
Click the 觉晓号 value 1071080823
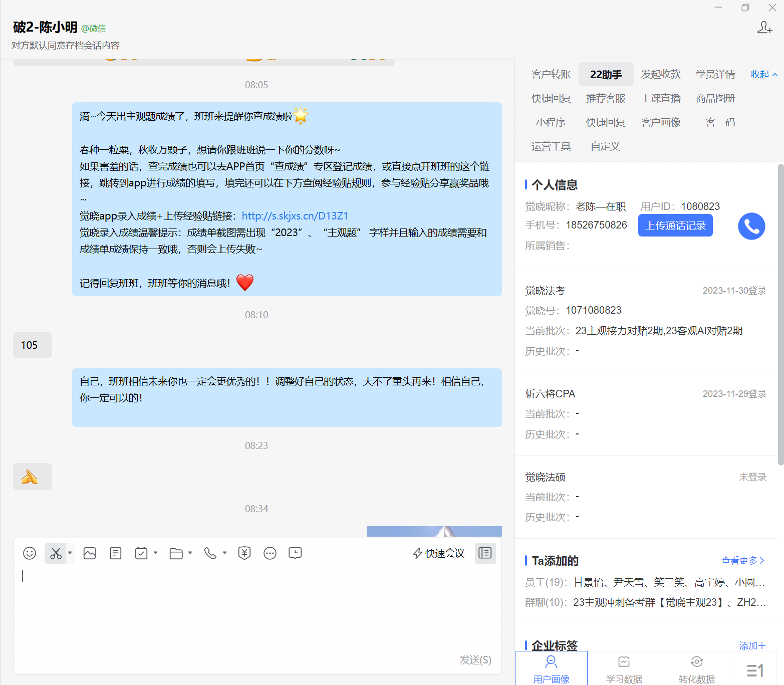[594, 310]
